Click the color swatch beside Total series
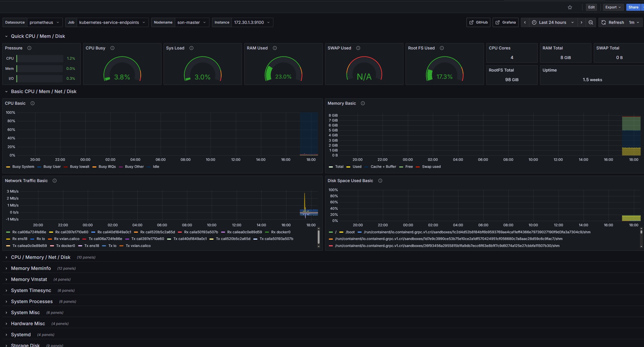 tap(331, 167)
